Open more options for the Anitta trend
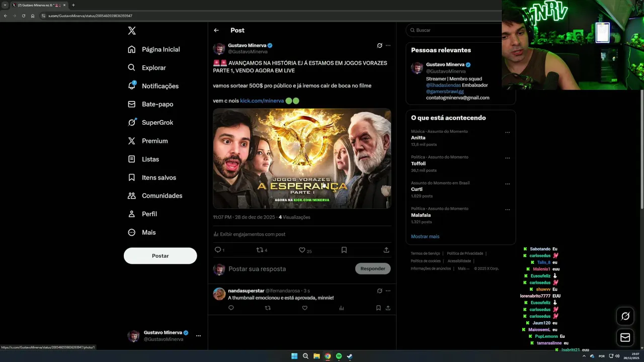Viewport: 644px width, 362px height. (507, 132)
